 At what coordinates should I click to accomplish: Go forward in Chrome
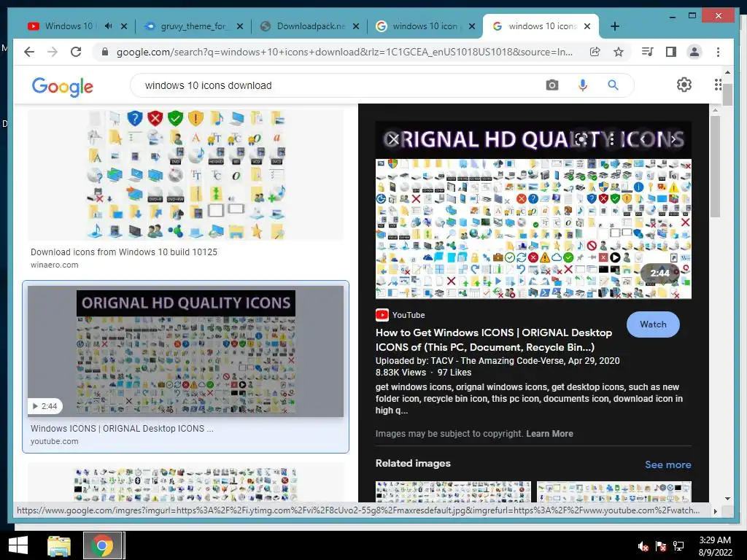coord(53,52)
